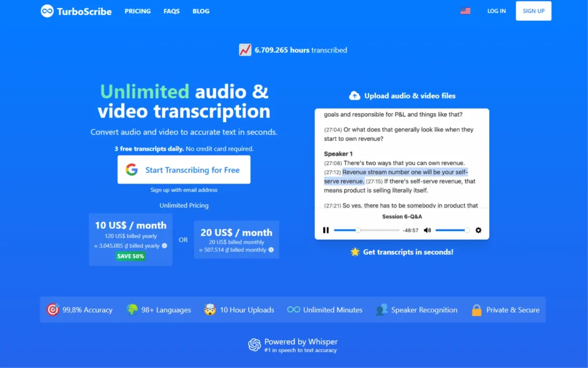Click LOG IN link
The width and height of the screenshot is (588, 368).
click(497, 11)
